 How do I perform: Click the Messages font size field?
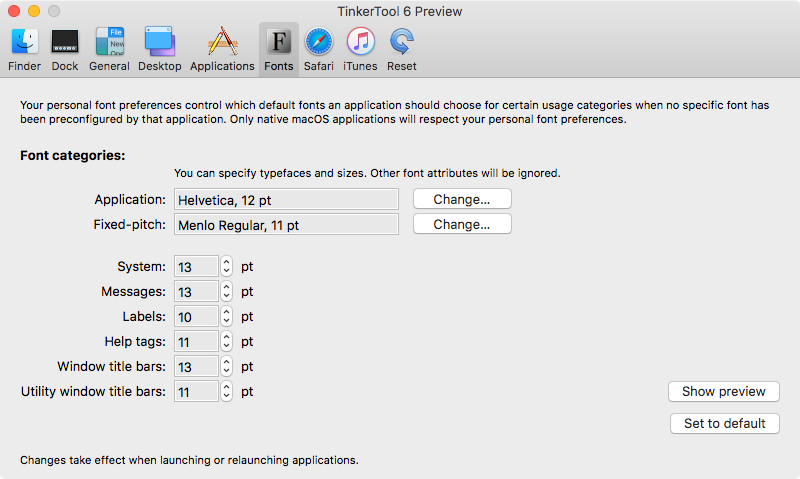tap(196, 291)
